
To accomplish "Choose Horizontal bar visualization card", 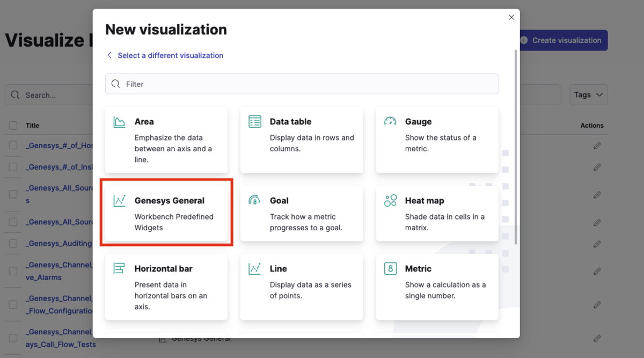I will 166,287.
